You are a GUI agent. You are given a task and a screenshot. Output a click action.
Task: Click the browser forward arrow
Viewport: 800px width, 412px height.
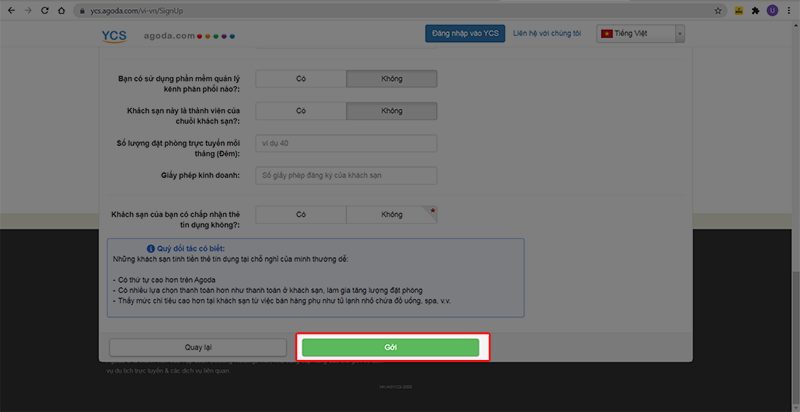click(28, 10)
